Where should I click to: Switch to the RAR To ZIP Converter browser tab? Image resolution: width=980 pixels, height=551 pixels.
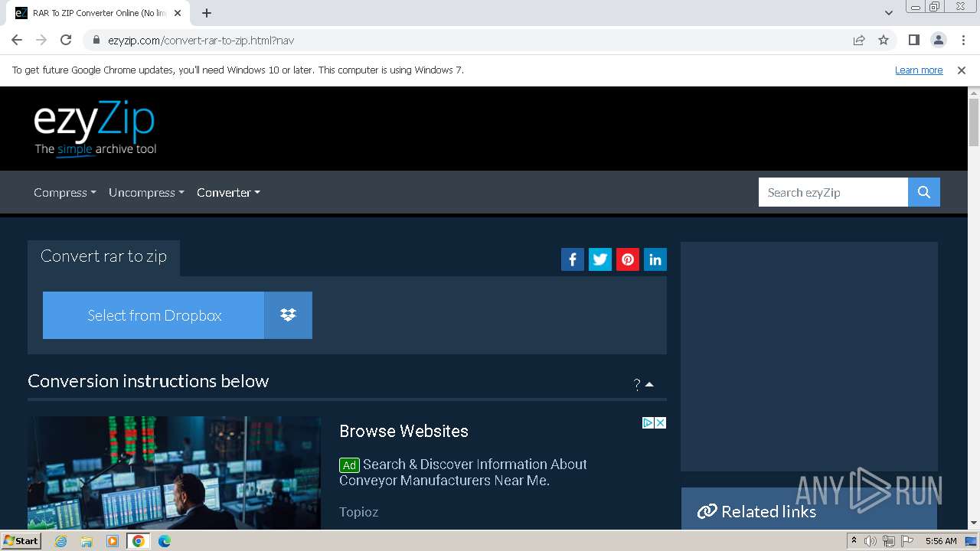(x=100, y=13)
